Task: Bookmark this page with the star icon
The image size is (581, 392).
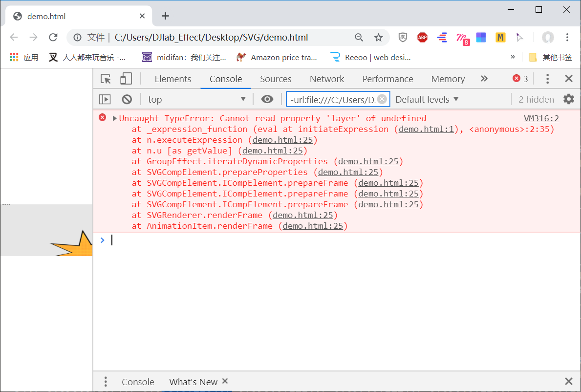Action: tap(378, 38)
